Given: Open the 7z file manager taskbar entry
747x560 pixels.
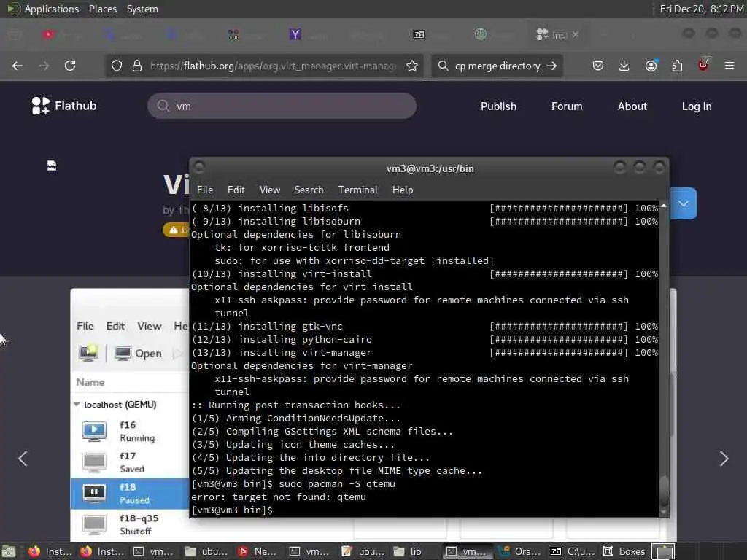Looking at the screenshot, I should [572, 551].
